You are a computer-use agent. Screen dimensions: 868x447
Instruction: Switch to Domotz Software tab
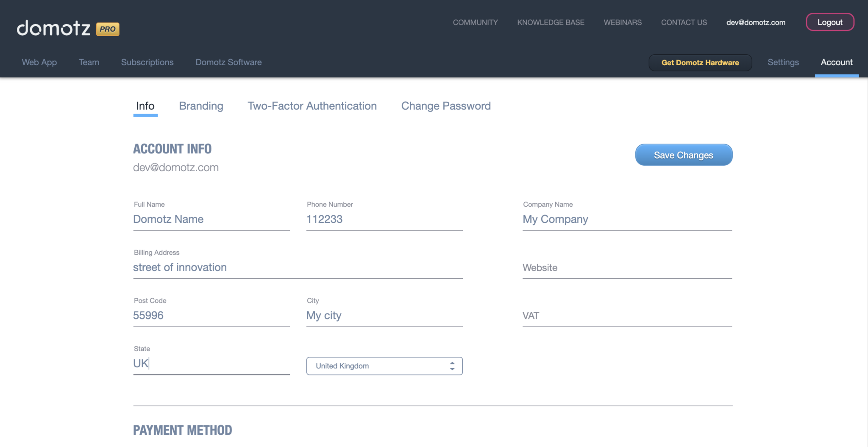(x=228, y=62)
